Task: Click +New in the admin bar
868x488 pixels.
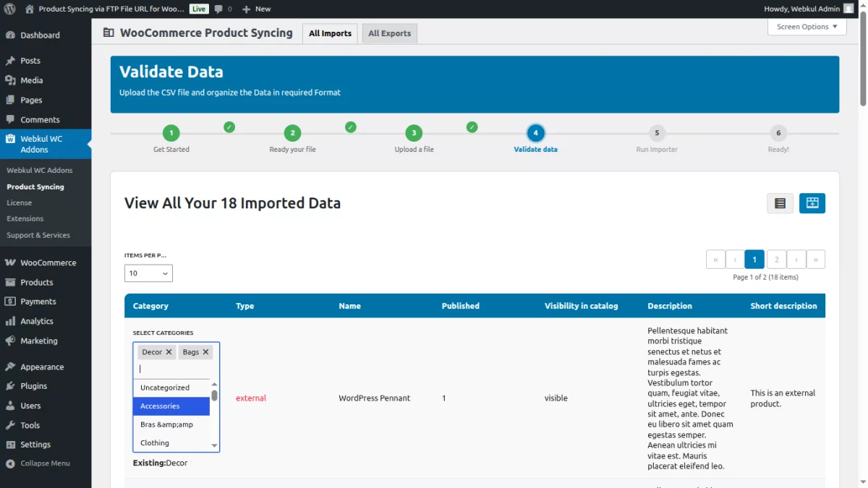Action: [x=257, y=9]
